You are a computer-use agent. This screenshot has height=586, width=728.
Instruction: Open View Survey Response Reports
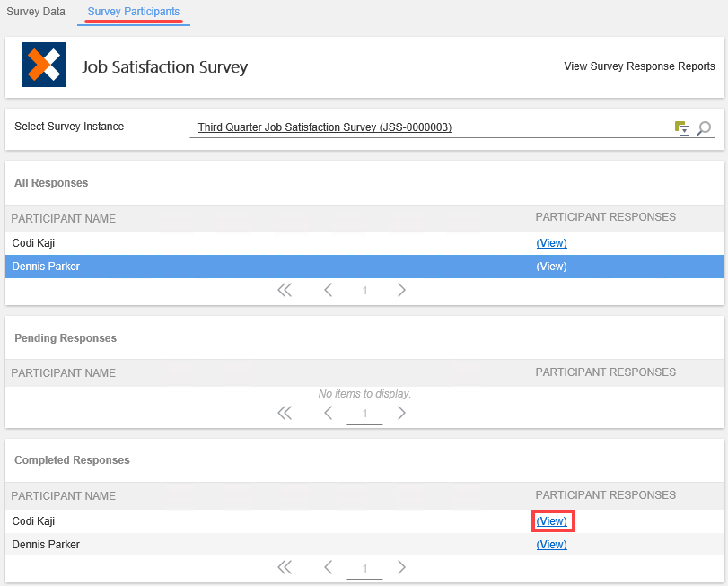(639, 66)
